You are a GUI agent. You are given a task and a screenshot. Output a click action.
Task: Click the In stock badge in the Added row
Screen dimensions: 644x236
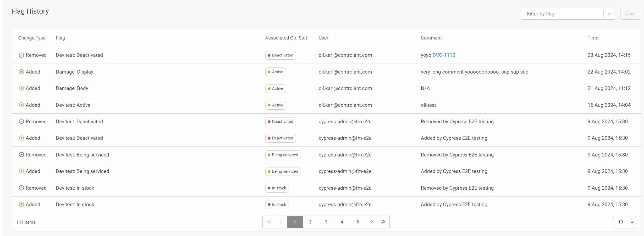tap(277, 205)
